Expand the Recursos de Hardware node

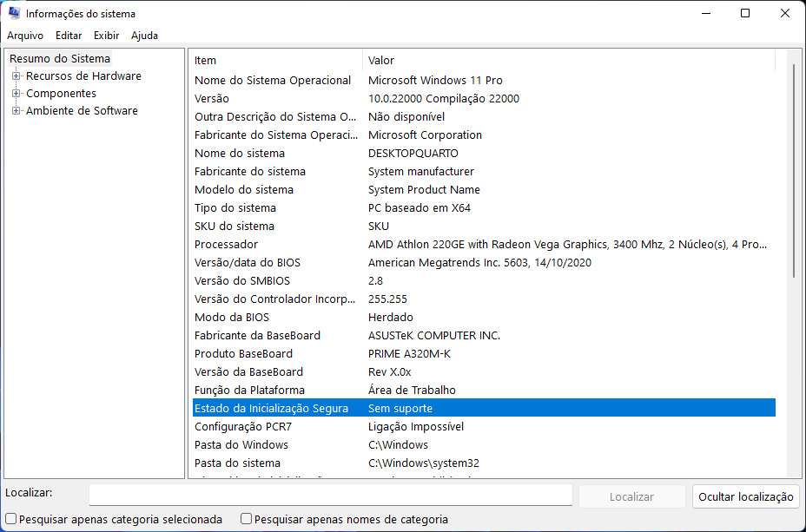pyautogui.click(x=16, y=76)
